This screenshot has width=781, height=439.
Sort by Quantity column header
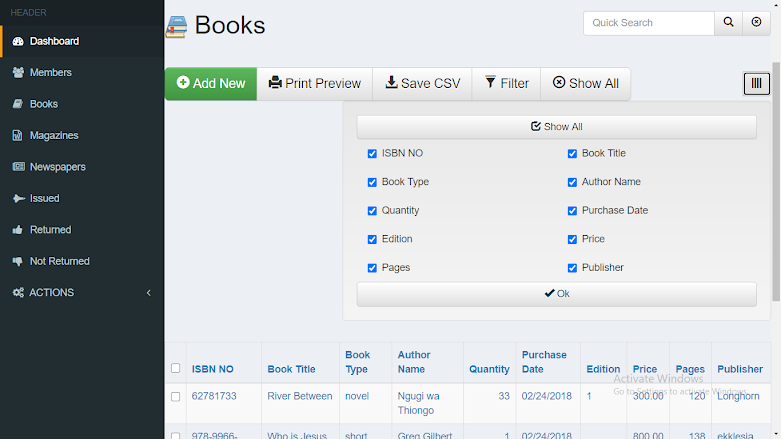[489, 369]
